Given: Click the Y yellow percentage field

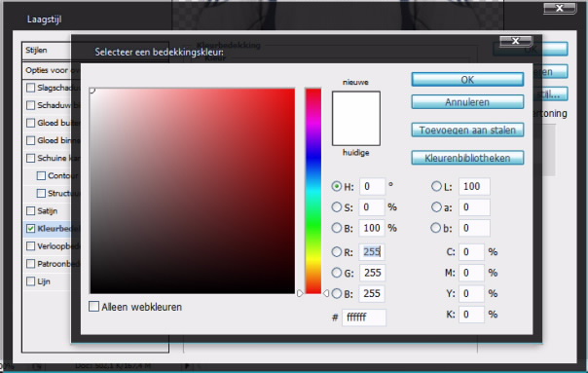Looking at the screenshot, I should [471, 293].
